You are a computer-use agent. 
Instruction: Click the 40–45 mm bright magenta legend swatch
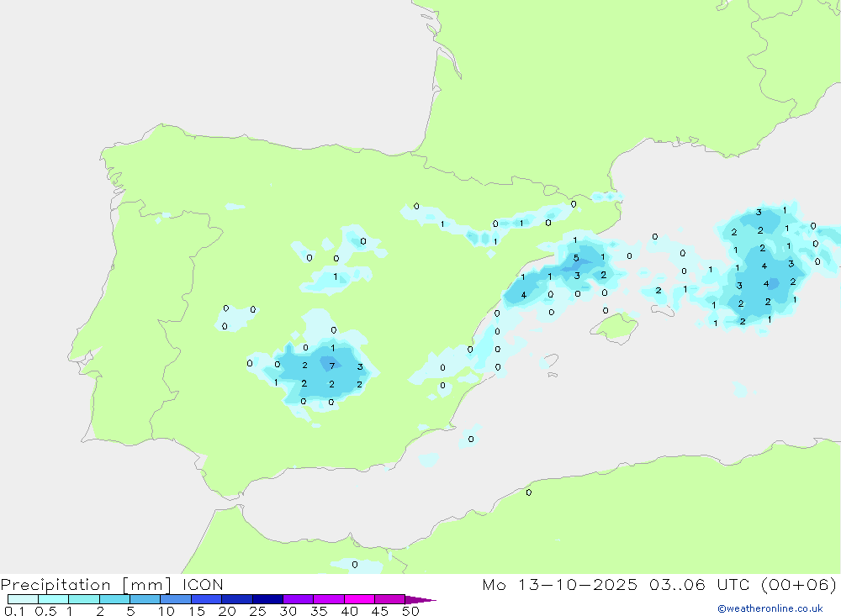[359, 599]
